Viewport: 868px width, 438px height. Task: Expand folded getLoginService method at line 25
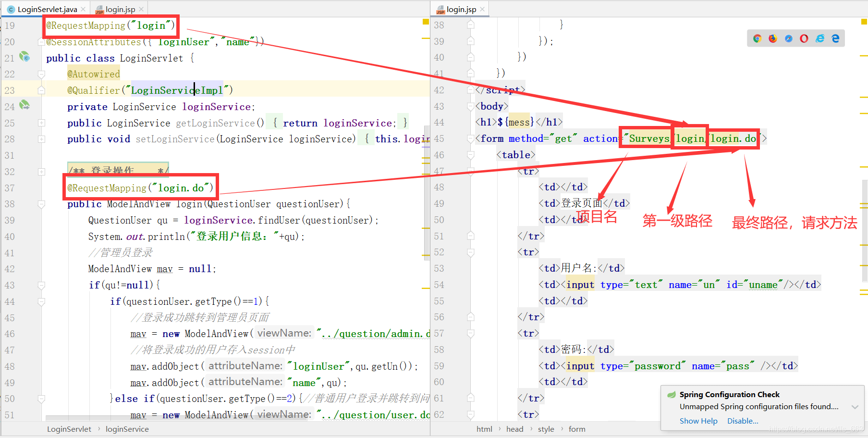(x=41, y=123)
